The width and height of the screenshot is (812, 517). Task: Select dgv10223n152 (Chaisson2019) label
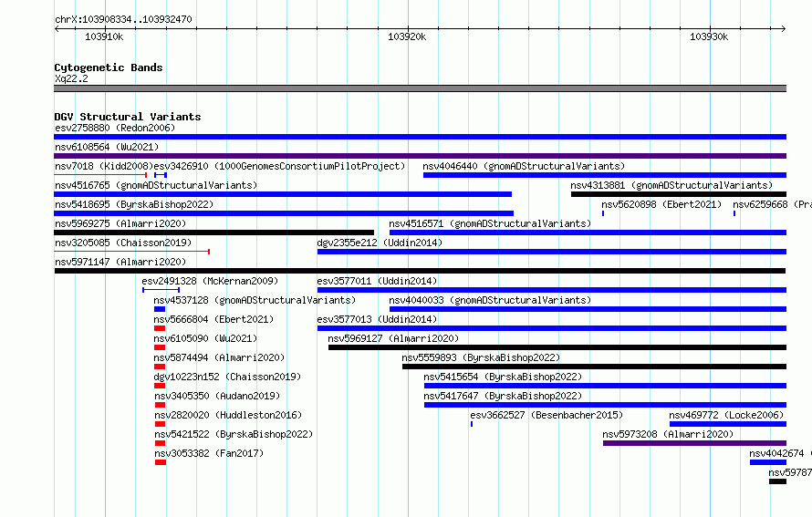tap(227, 377)
